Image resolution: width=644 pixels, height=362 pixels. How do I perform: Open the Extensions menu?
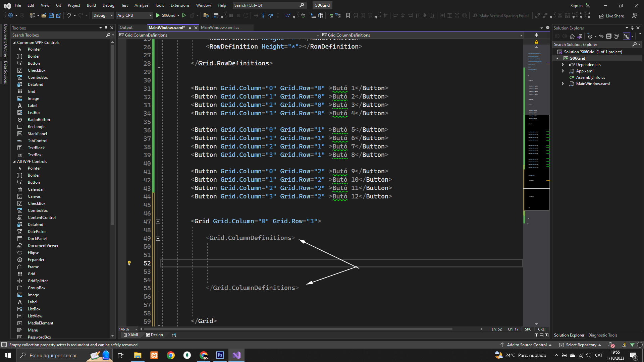(x=180, y=5)
